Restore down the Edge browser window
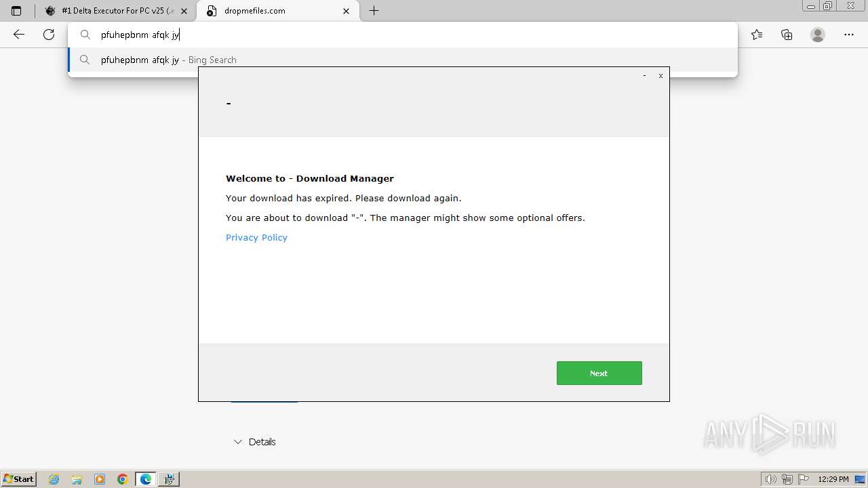The height and width of the screenshot is (488, 868). click(x=828, y=6)
